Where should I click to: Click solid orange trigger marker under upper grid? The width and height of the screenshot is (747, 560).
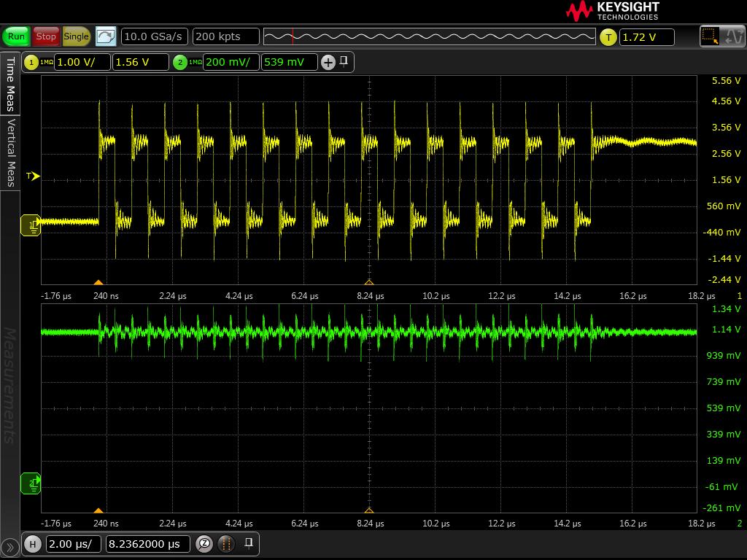pyautogui.click(x=98, y=282)
